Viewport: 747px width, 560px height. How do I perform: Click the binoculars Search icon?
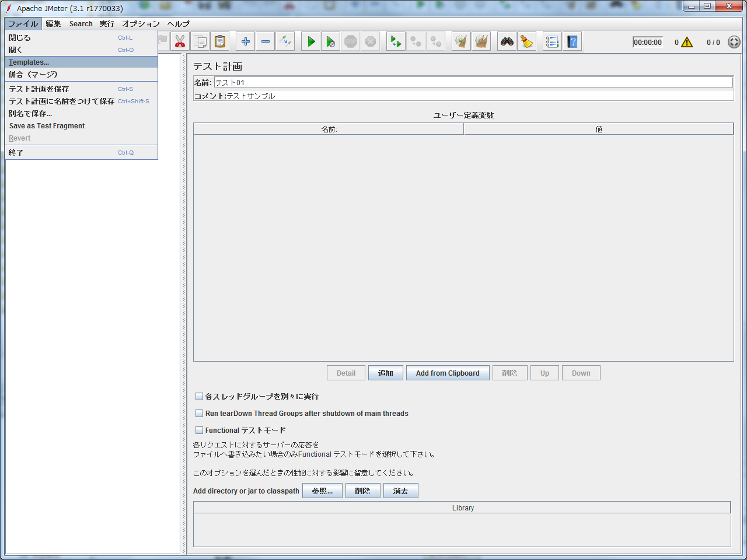[x=507, y=41]
